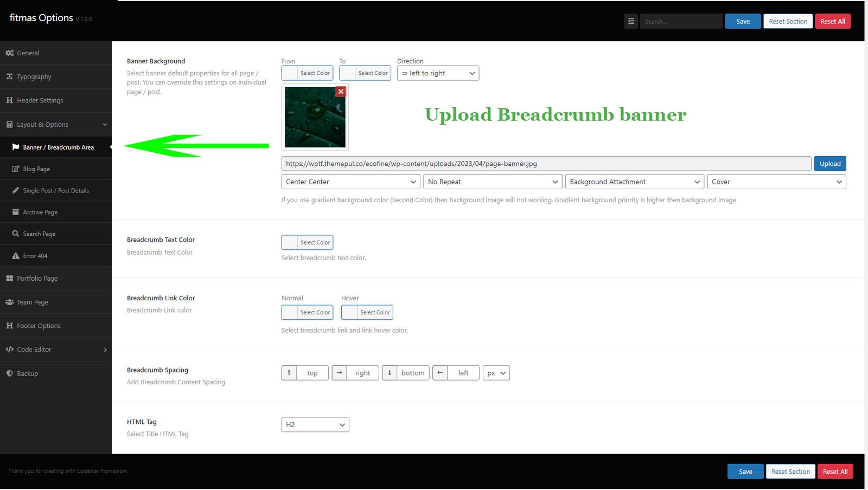Click the blue Upload button
868x490 pixels.
click(830, 164)
